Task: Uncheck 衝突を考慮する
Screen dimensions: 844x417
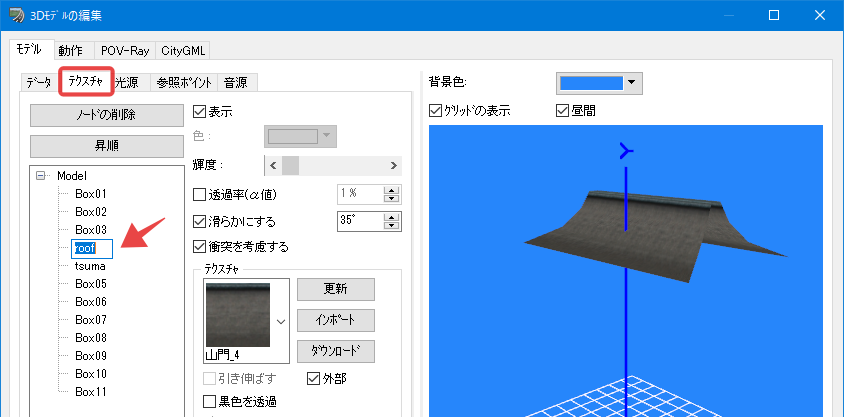Action: [x=199, y=247]
